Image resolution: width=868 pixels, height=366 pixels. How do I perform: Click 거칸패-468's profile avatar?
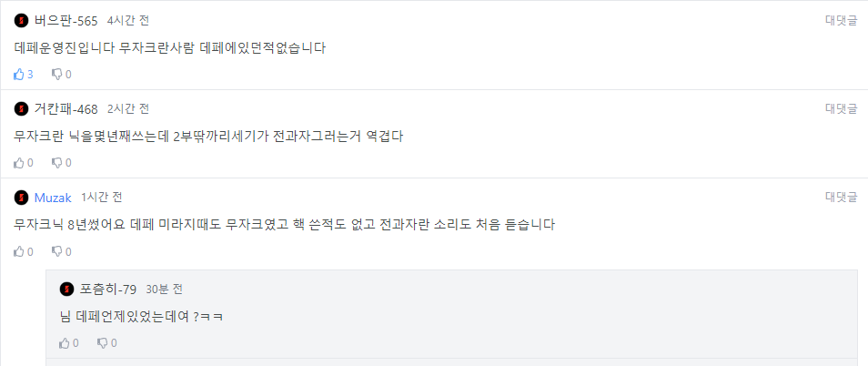pos(21,109)
